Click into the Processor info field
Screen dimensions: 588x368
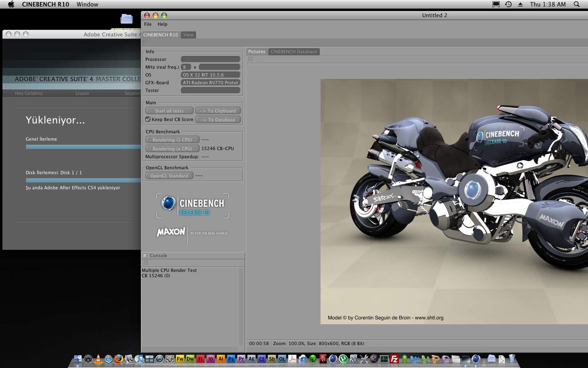[x=210, y=59]
